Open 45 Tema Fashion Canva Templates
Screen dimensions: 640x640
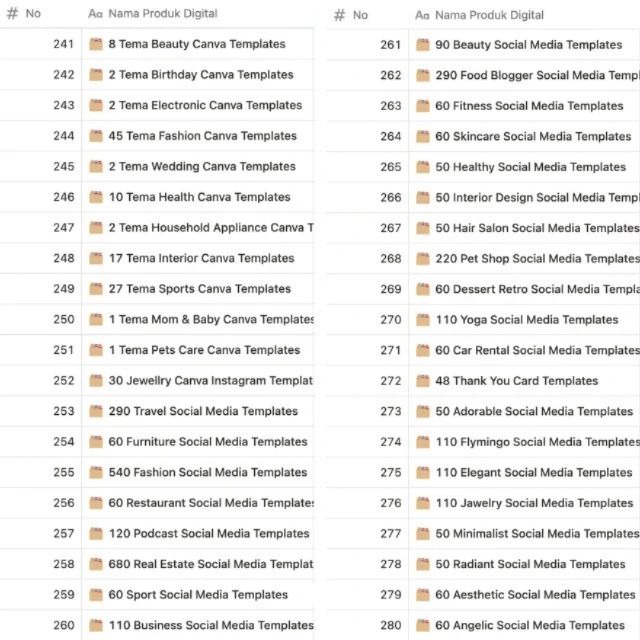202,136
